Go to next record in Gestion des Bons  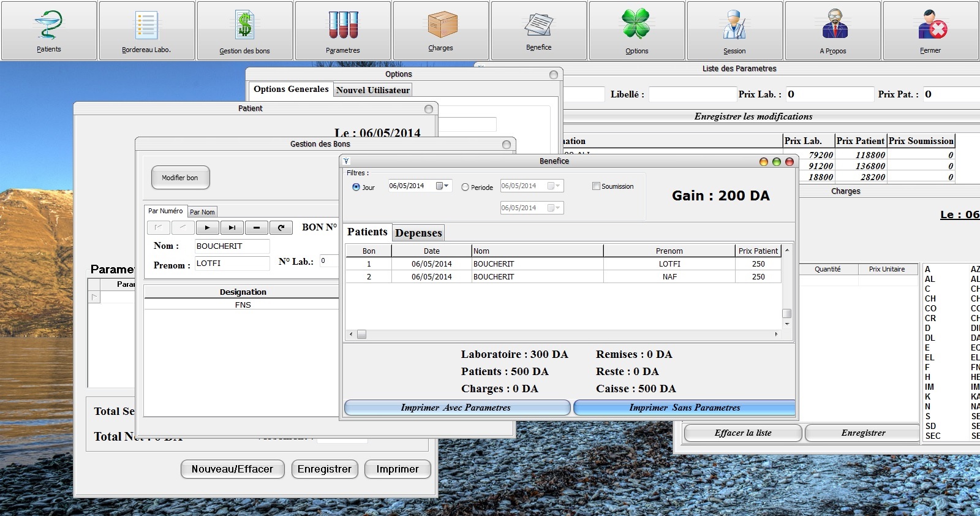point(208,227)
